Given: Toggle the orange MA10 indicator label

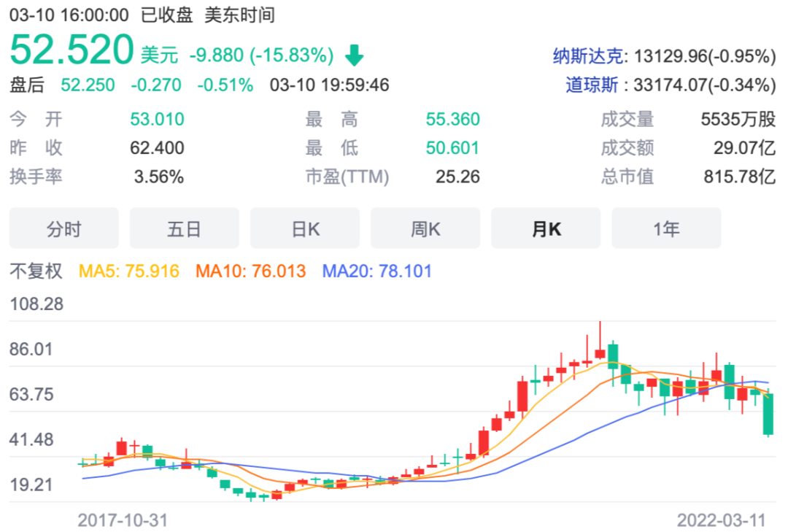Looking at the screenshot, I should tap(250, 271).
